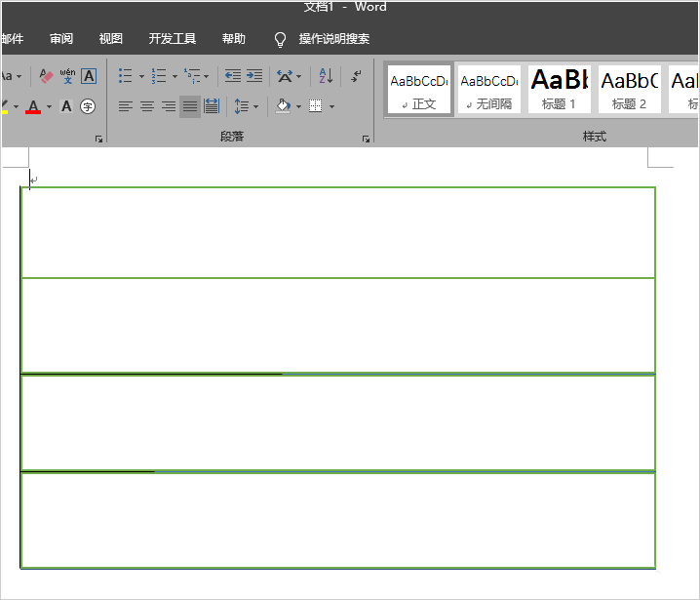The width and height of the screenshot is (700, 600).
Task: Sort text with the A-Z icon
Action: click(326, 76)
